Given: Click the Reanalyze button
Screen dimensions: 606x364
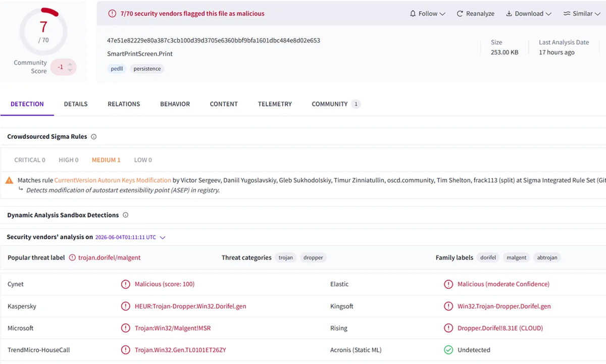Looking at the screenshot, I should [x=475, y=14].
